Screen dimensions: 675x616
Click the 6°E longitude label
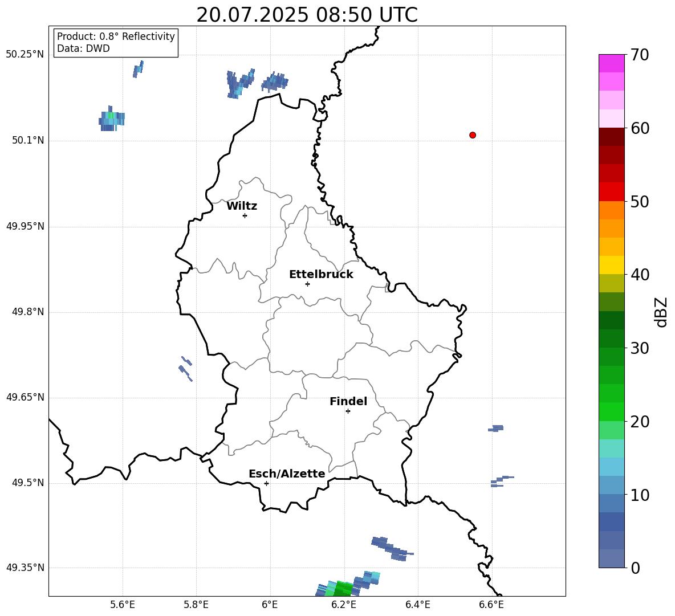(x=270, y=605)
